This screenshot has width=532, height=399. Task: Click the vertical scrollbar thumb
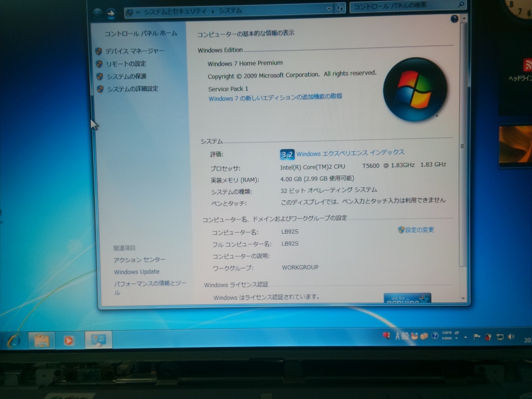[463, 145]
